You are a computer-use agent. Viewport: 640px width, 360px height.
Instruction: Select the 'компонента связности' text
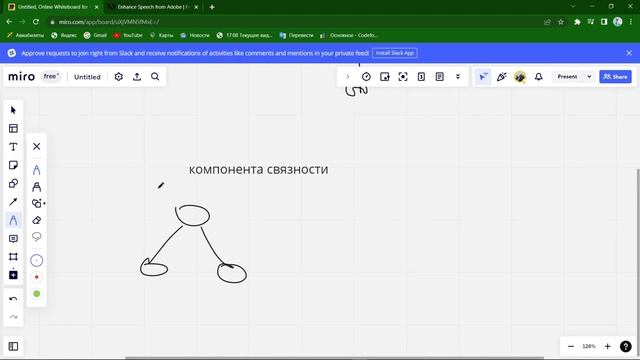(258, 169)
